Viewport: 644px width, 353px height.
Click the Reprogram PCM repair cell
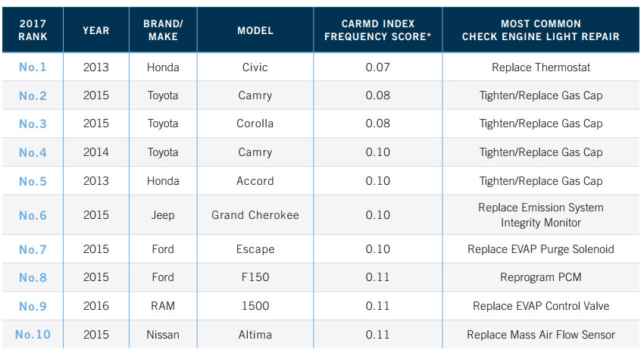coord(541,277)
